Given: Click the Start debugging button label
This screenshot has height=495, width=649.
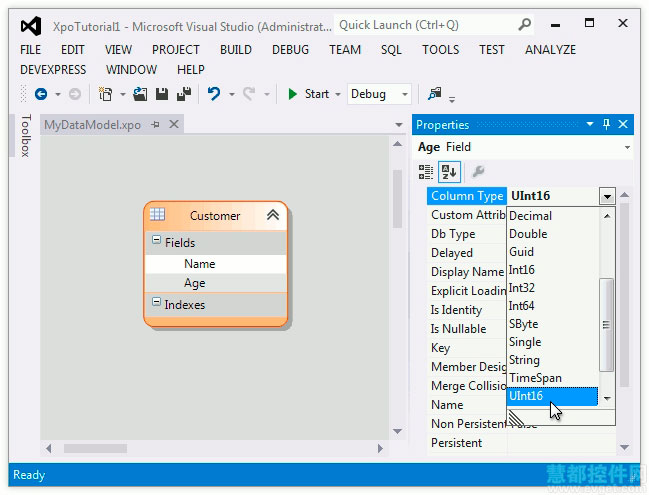Looking at the screenshot, I should click(x=317, y=94).
